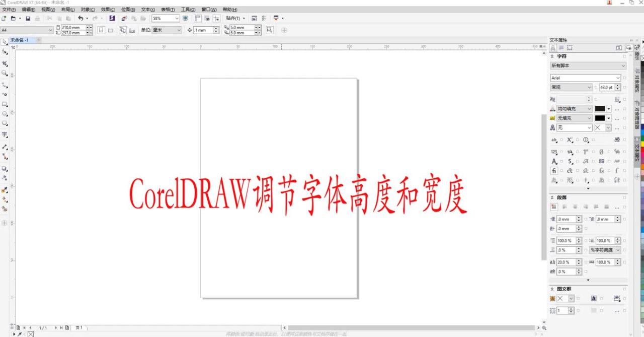644x337 pixels.
Task: Select the Pick tool
Action: pos(5,42)
